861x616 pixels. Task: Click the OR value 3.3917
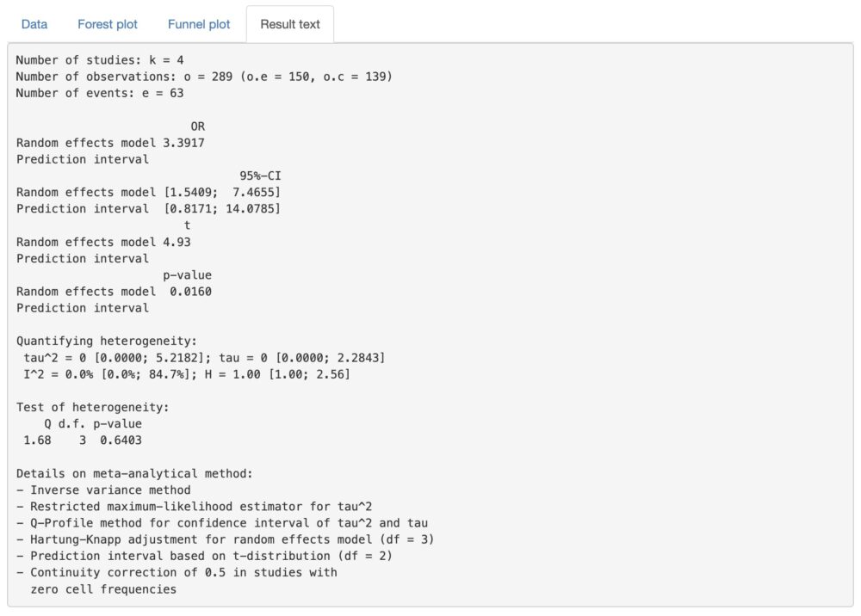tap(183, 143)
